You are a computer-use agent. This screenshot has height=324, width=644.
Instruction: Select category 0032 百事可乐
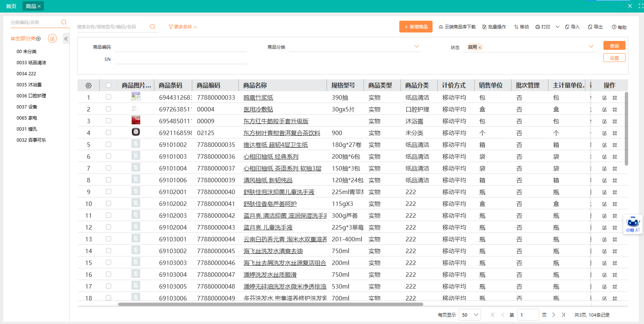(31, 140)
